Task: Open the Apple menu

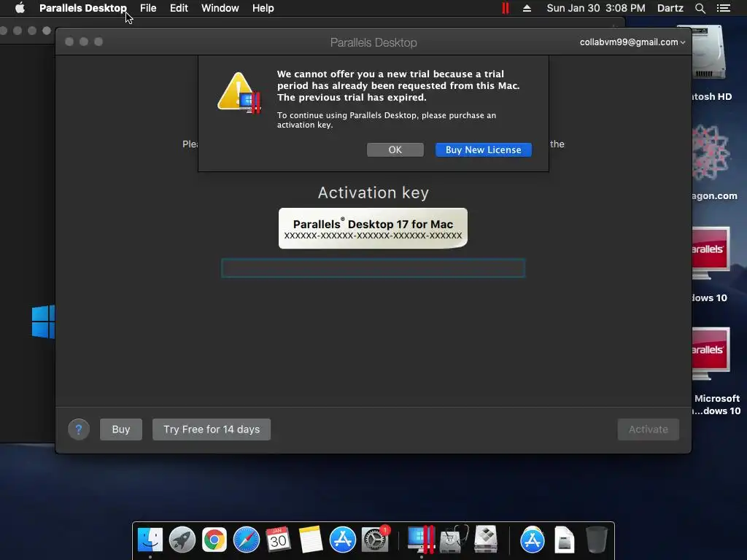Action: 20,8
